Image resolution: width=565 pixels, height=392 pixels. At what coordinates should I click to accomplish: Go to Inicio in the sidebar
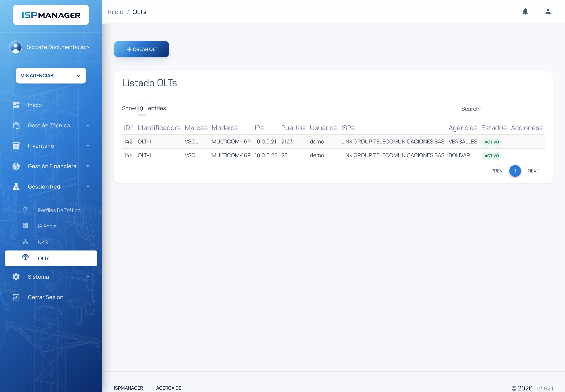pyautogui.click(x=35, y=105)
